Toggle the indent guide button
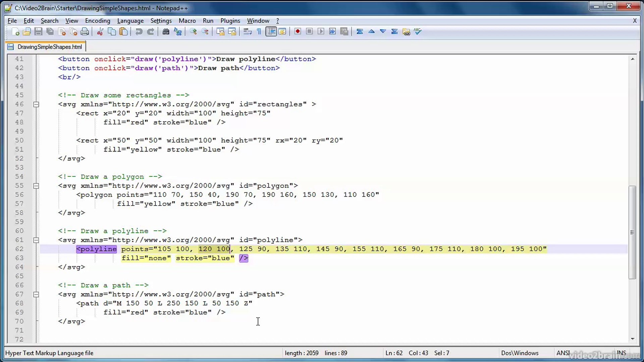 click(271, 32)
